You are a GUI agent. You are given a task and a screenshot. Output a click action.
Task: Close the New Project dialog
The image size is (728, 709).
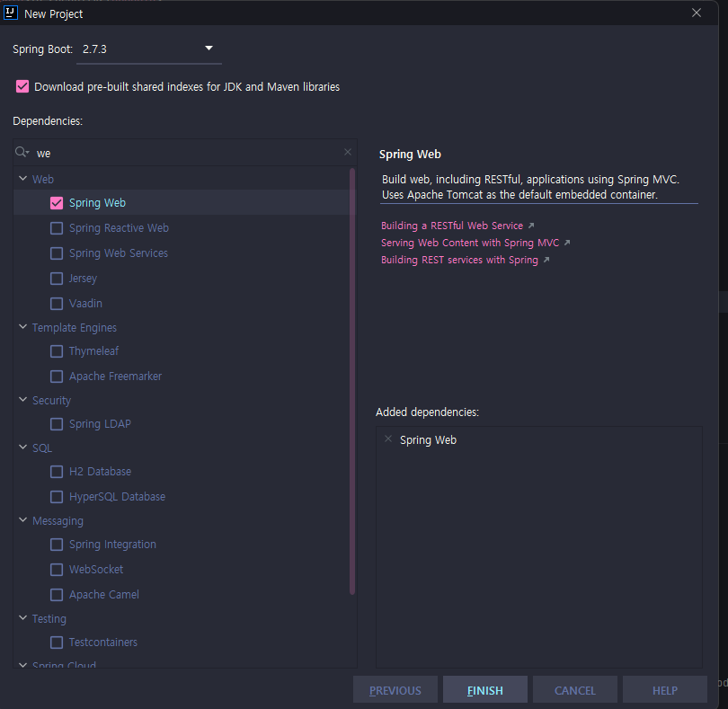[696, 13]
